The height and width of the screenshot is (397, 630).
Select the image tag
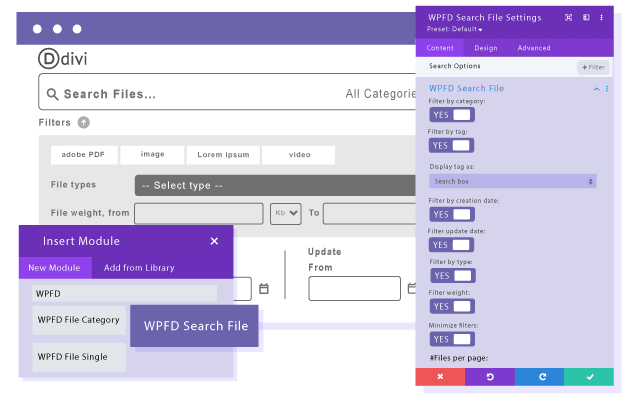click(152, 155)
